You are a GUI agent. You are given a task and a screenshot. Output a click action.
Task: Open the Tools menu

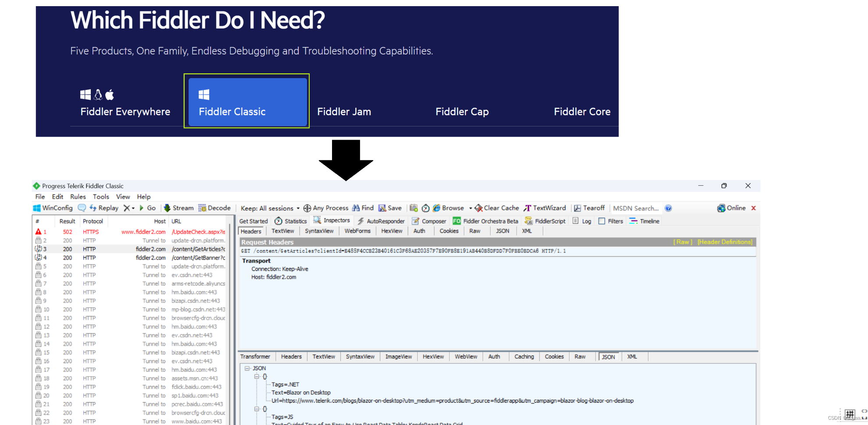pyautogui.click(x=101, y=197)
